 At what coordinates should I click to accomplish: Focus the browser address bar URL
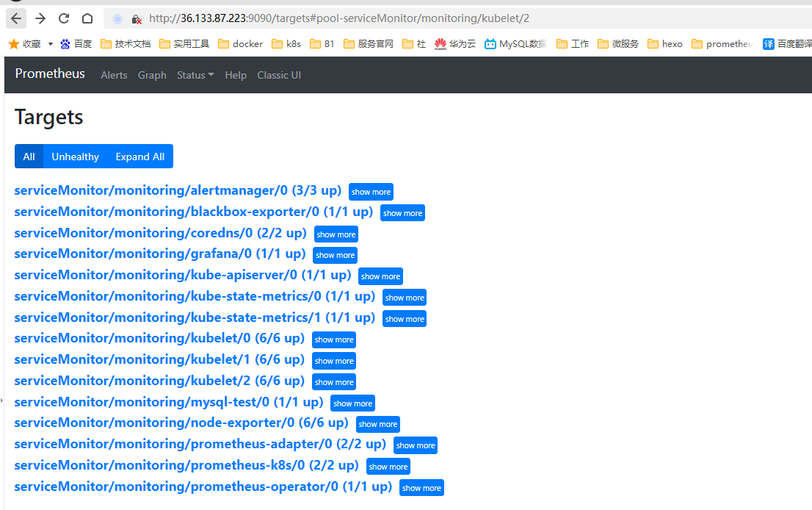339,18
